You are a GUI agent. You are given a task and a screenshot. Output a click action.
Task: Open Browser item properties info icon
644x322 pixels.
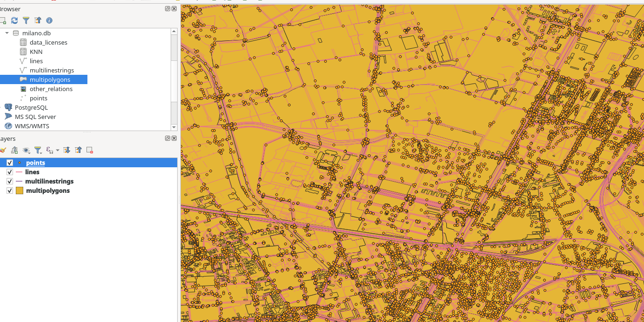click(x=49, y=20)
